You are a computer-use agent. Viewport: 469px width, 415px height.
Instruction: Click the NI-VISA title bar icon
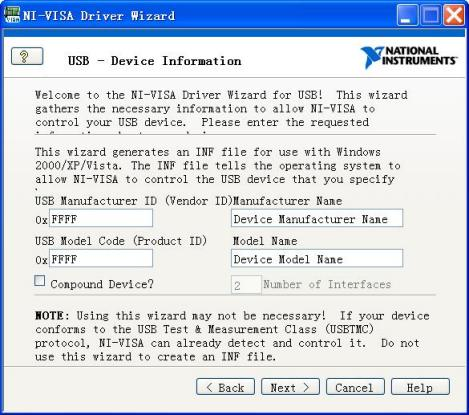(12, 15)
